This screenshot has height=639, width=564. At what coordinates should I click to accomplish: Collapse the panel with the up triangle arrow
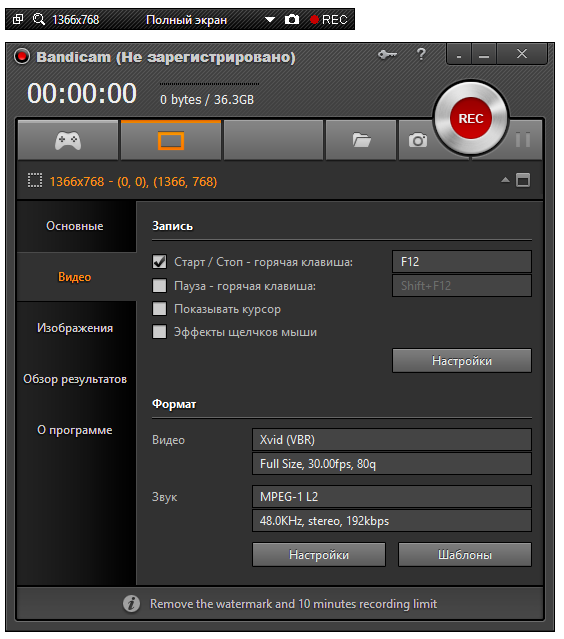(x=505, y=180)
